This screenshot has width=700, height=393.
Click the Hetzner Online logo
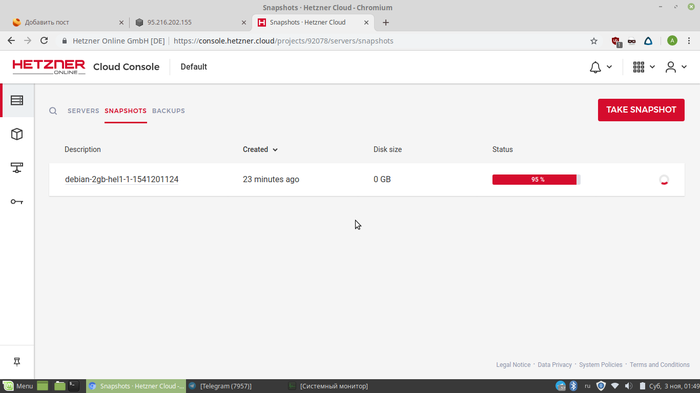[49, 67]
